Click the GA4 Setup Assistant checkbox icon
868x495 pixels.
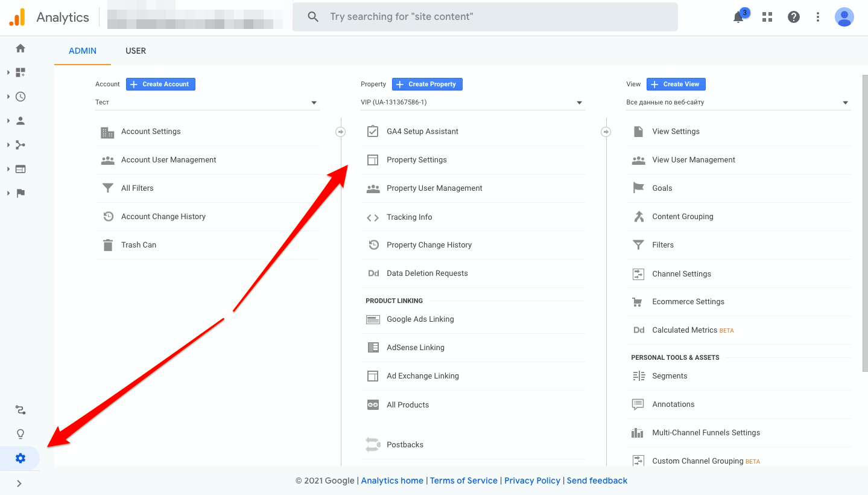[x=373, y=132]
